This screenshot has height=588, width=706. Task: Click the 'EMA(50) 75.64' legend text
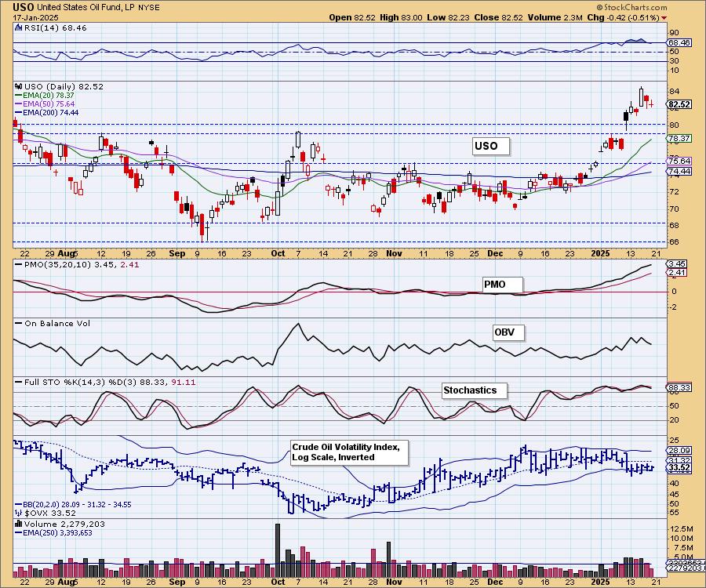click(x=49, y=104)
